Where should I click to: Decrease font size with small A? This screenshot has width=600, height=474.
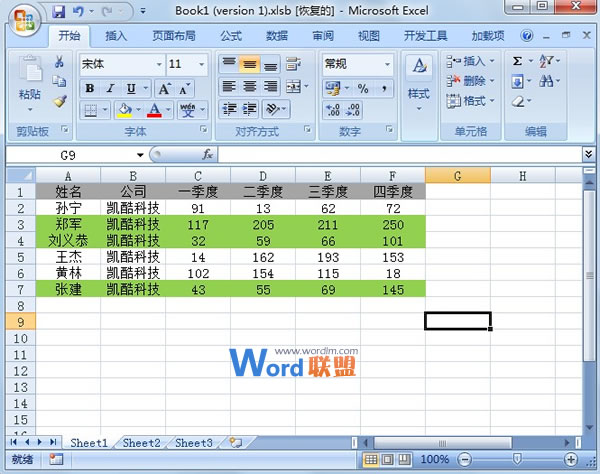click(184, 89)
